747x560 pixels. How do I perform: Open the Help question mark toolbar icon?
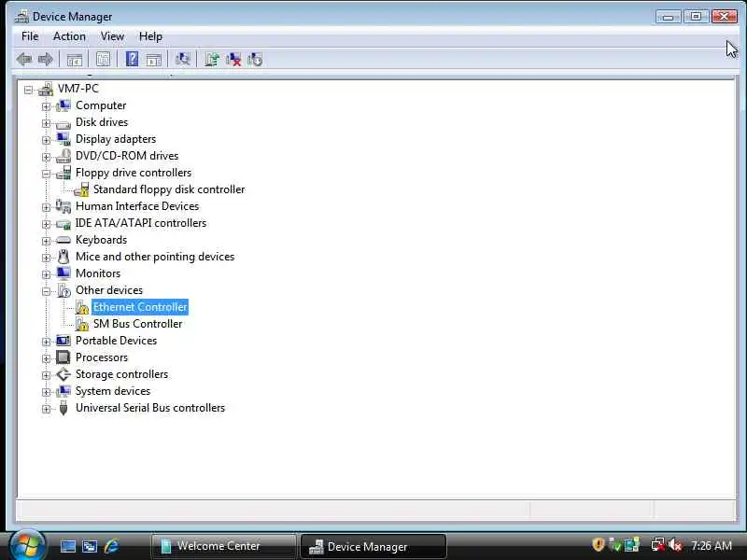click(132, 59)
